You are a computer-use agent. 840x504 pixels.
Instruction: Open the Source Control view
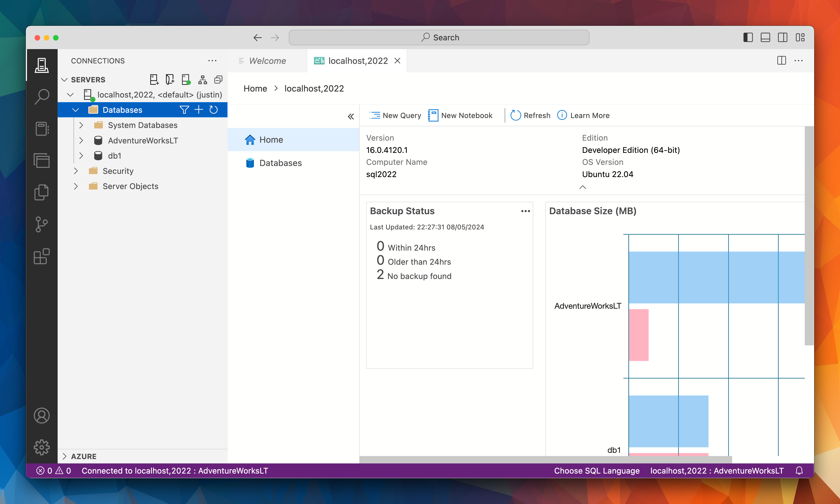coord(41,225)
